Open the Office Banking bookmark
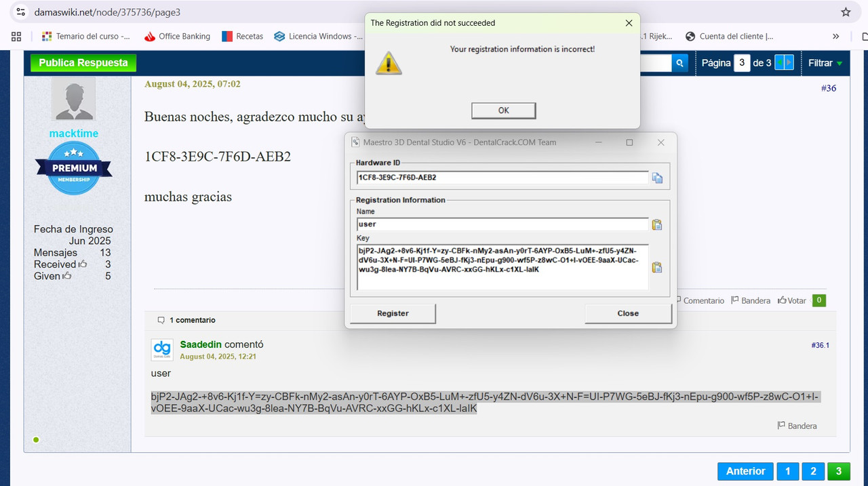The width and height of the screenshot is (868, 486). [178, 37]
